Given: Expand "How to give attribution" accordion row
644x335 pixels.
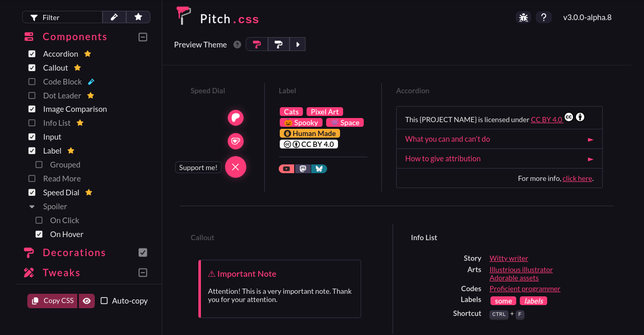Looking at the screenshot, I should [x=499, y=159].
